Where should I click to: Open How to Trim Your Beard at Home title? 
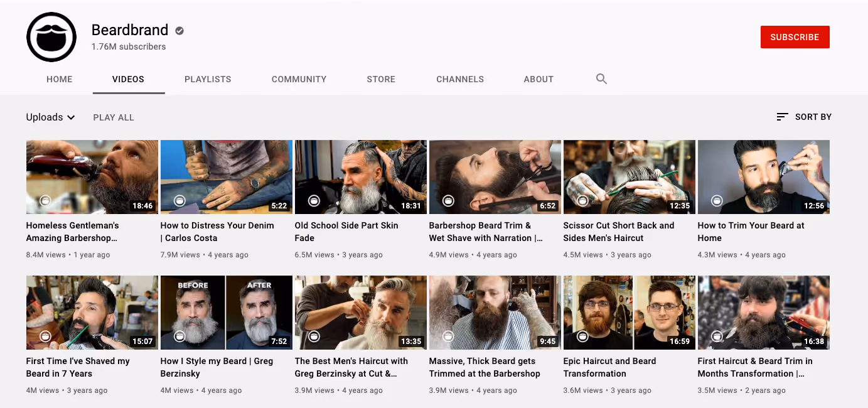751,232
